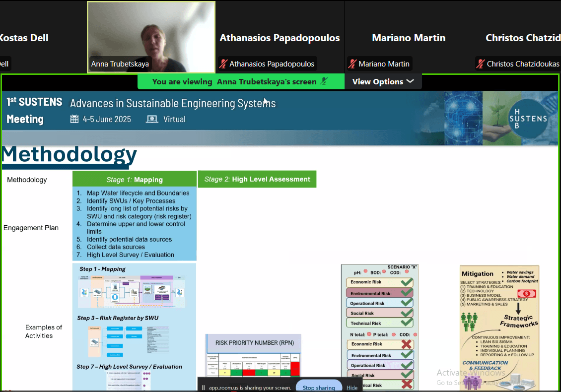The height and width of the screenshot is (392, 561).
Task: Click the View Options chevron arrow
Action: point(410,82)
